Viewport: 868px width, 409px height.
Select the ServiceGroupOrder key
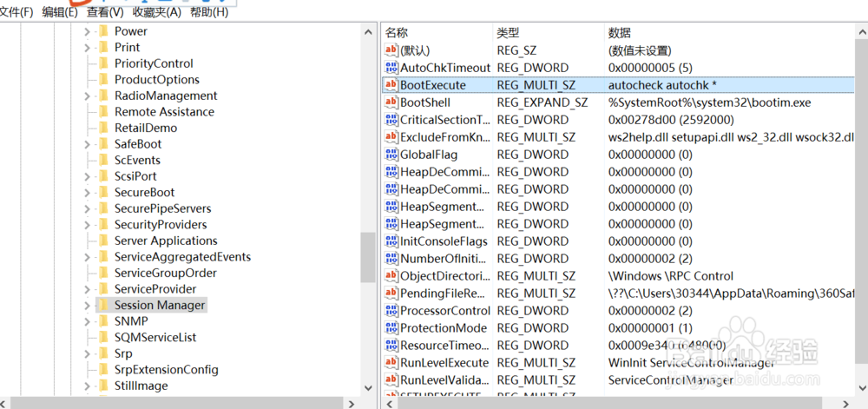[x=166, y=273]
